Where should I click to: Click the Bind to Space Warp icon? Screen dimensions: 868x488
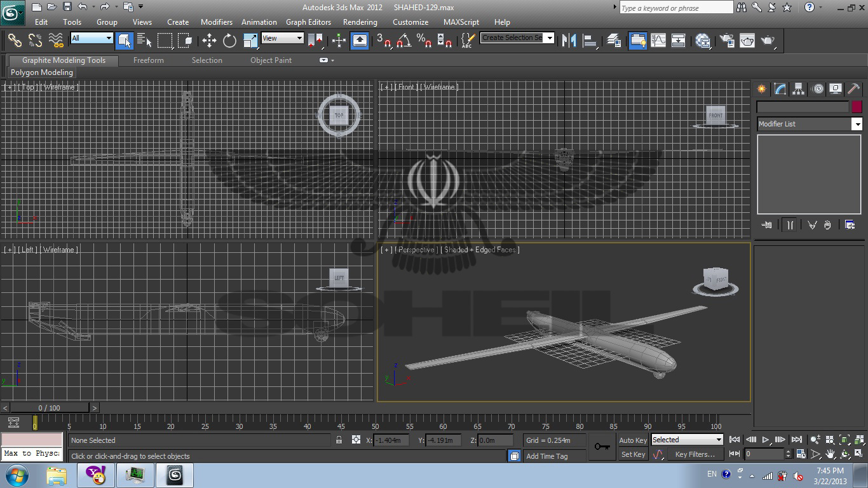(57, 41)
